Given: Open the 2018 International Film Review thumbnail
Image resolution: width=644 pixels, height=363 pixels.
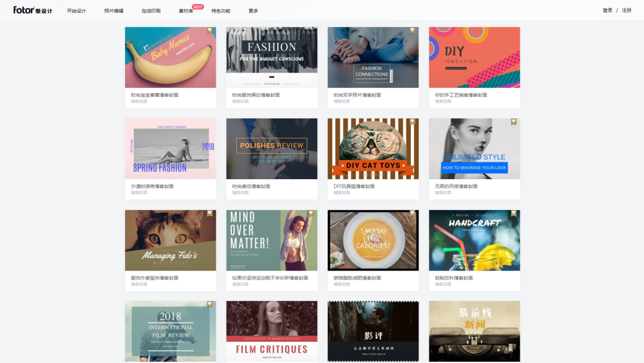Looking at the screenshot, I should [171, 331].
